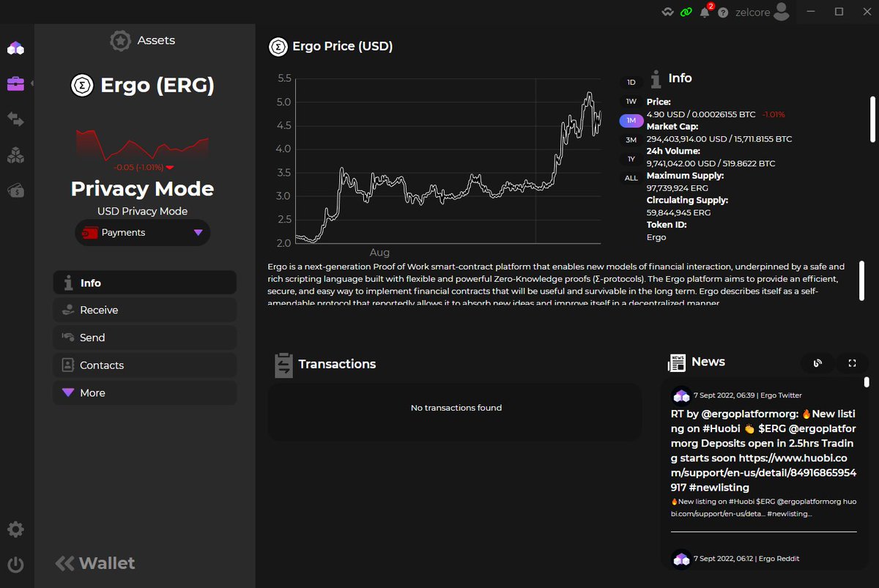Open notifications bell with red badge
This screenshot has height=588, width=879.
click(x=705, y=12)
